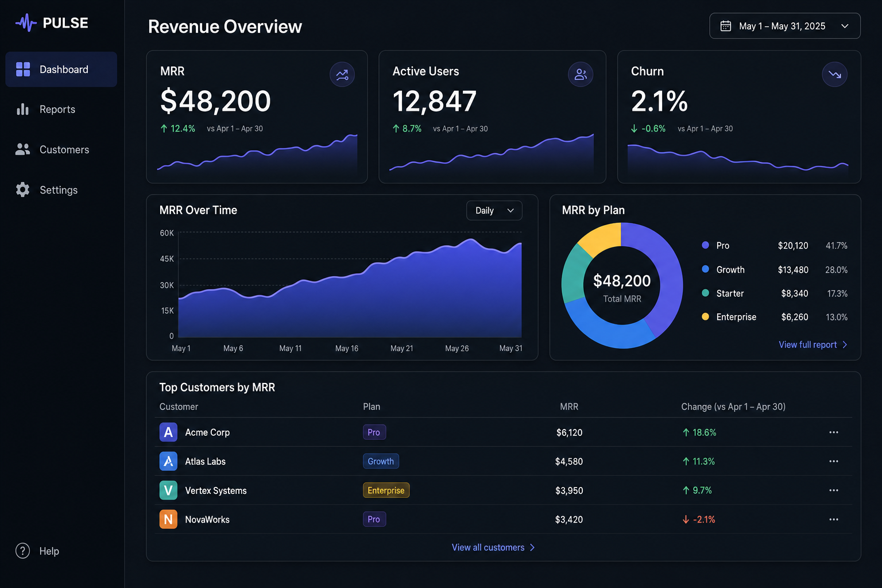Screen dimensions: 882x588
Task: Click the Pro plan badge for Acme Corp
Action: (x=374, y=432)
